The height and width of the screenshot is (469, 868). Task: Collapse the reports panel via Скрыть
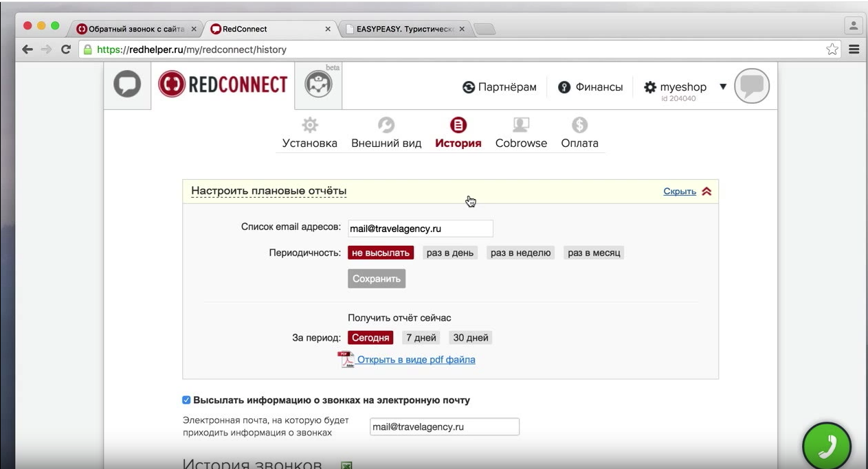pyautogui.click(x=680, y=192)
